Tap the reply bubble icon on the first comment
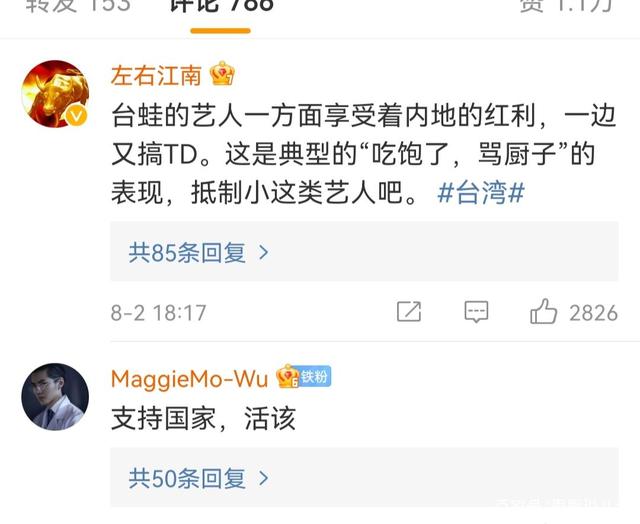Viewport: 640px width, 524px height. click(476, 312)
